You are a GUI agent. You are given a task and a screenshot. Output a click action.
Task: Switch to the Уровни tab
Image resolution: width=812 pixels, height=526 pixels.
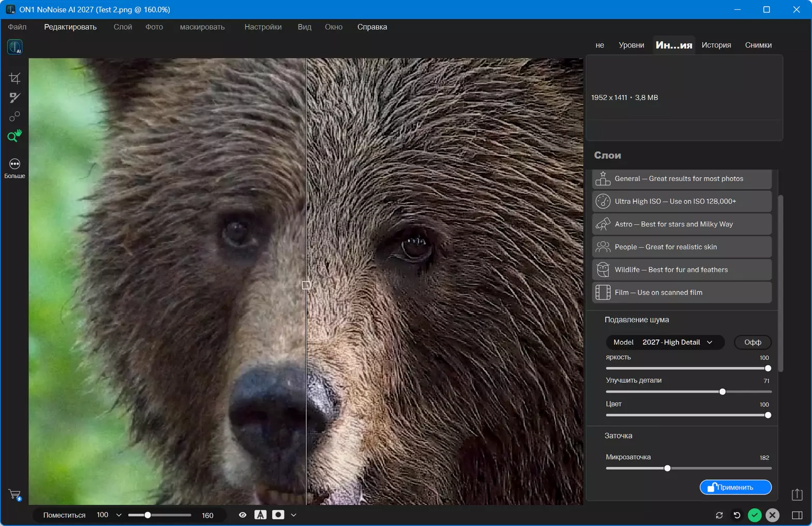tap(631, 45)
